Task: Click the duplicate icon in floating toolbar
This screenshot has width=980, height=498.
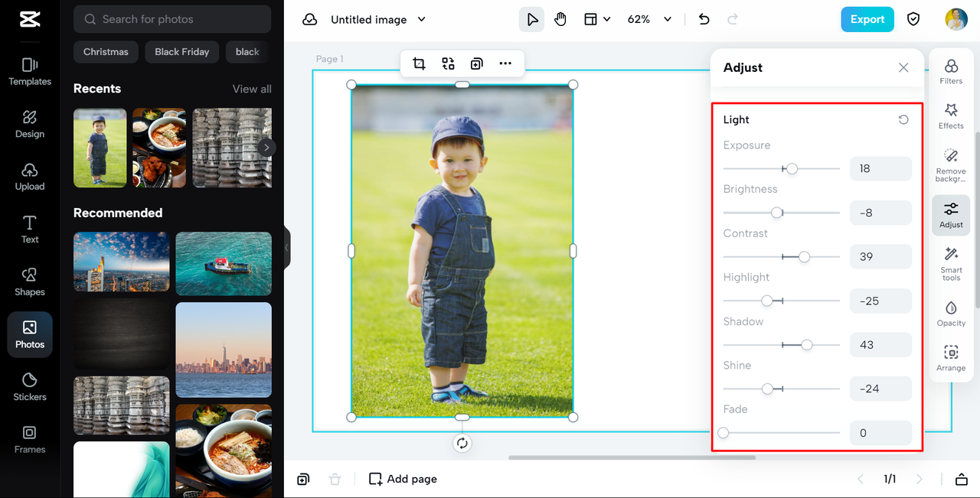Action: (476, 63)
